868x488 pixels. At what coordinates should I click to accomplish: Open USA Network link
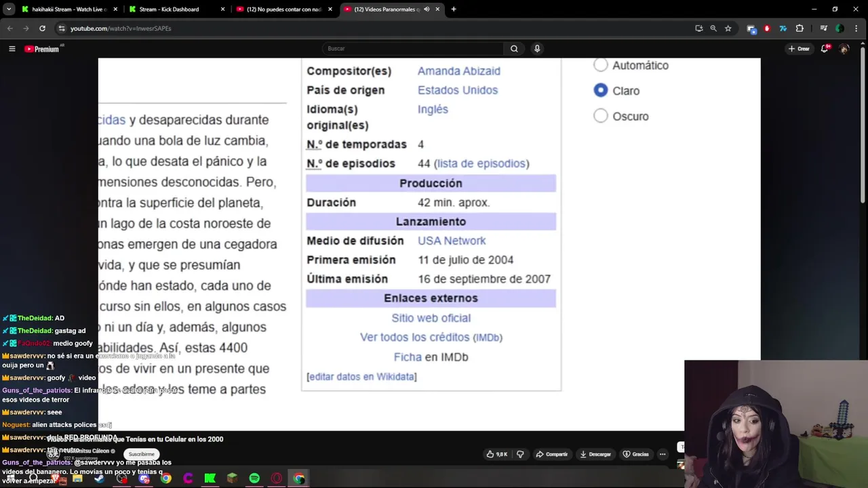(x=452, y=241)
